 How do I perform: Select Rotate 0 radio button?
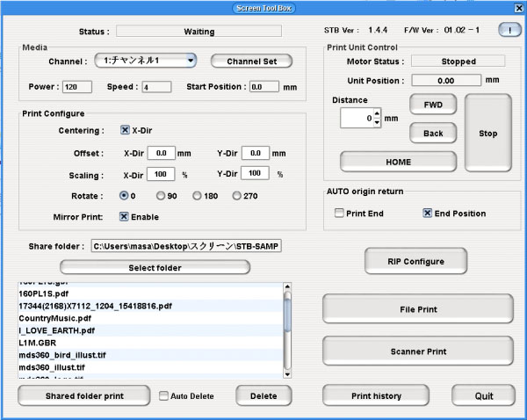[124, 195]
